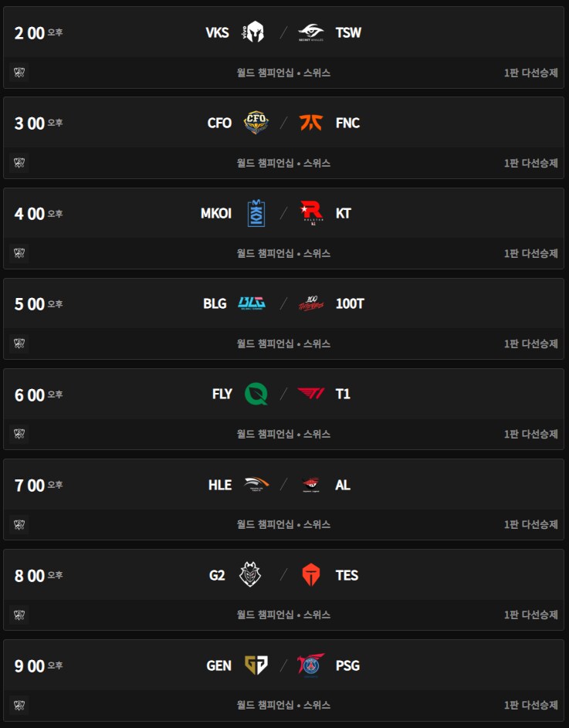Click the Top Esports logo

click(310, 574)
